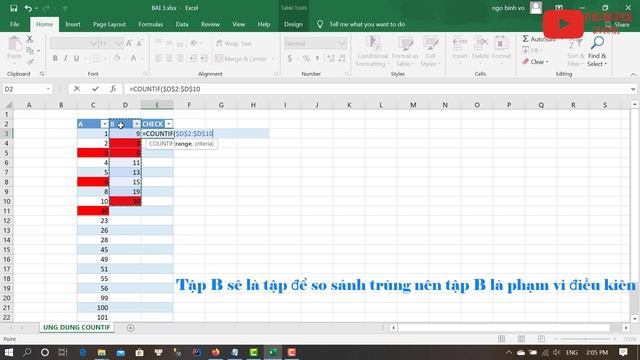This screenshot has width=640, height=360.
Task: Open Table Tools Design tab
Action: tap(293, 24)
